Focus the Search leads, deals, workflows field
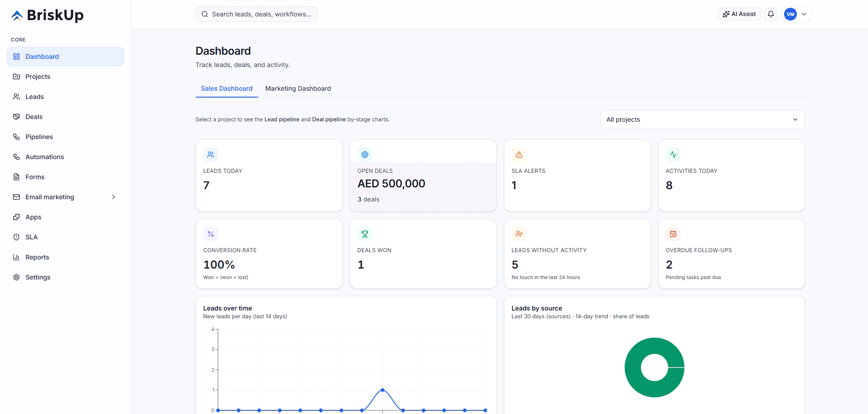 (256, 14)
